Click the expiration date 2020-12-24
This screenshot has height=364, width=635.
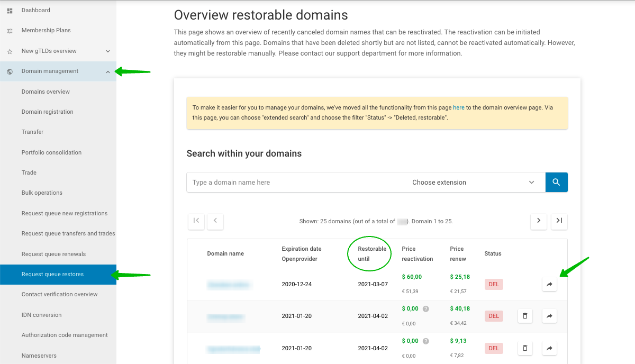tap(297, 284)
